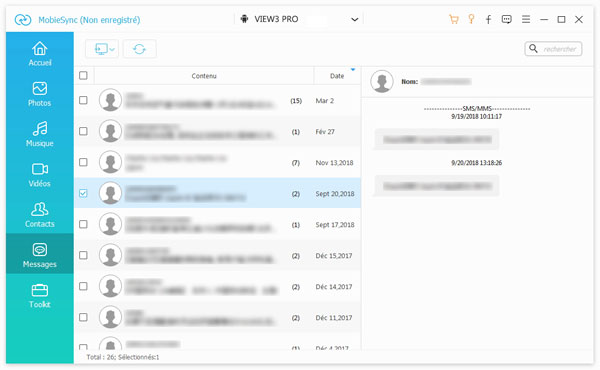
Task: Click the Android device icon
Action: click(x=244, y=19)
